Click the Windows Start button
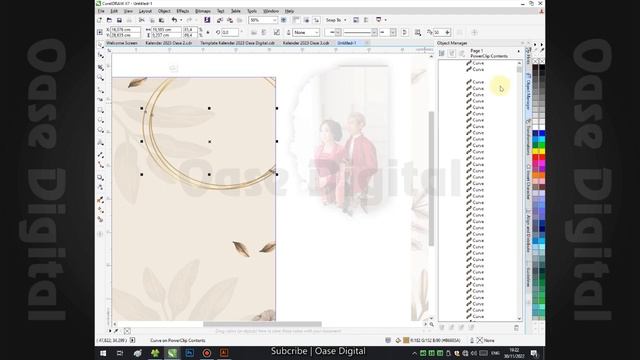Viewport: 640px width, 360px height. point(103,353)
